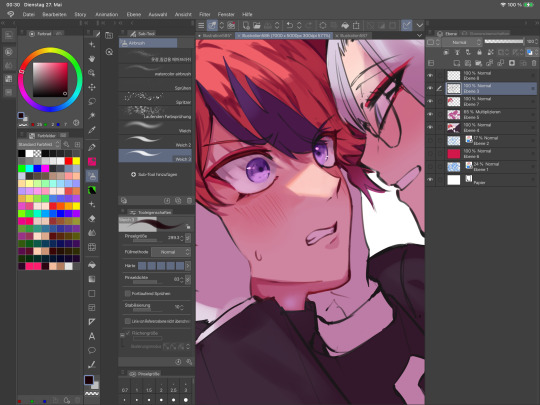Expand the command bar overflow chevron

point(419,25)
